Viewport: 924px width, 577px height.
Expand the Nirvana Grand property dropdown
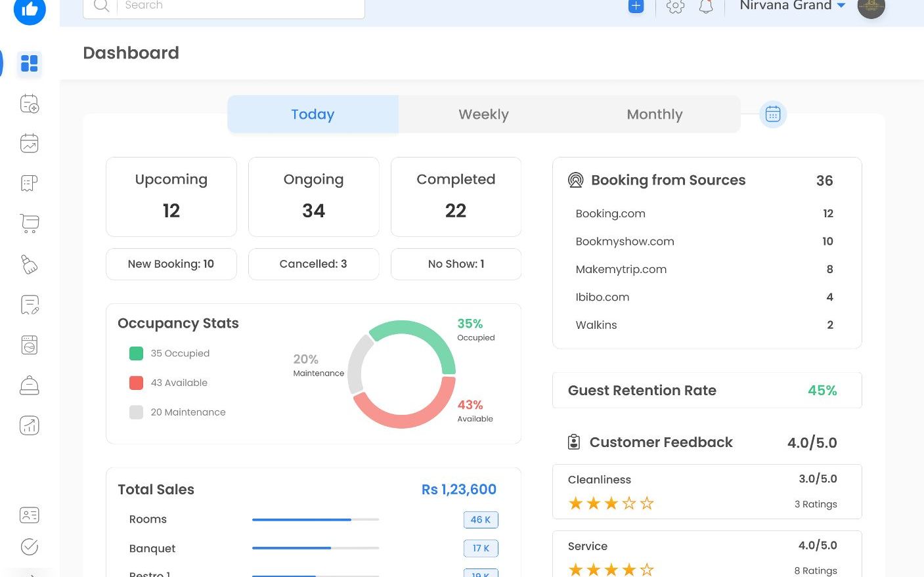pyautogui.click(x=793, y=6)
